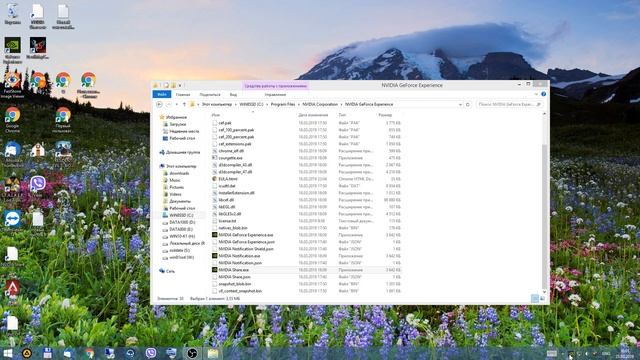
Task: Switch to large icons view layout
Action: 542,299
